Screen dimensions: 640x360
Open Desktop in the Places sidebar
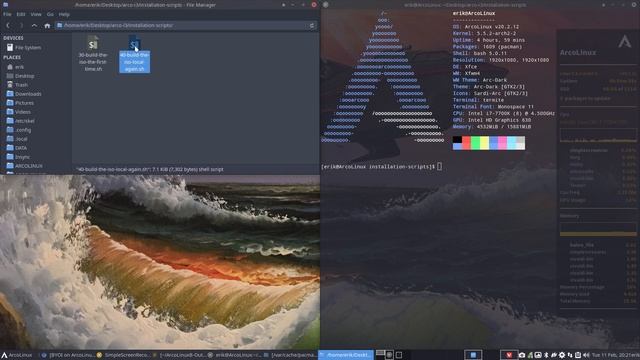point(21,76)
